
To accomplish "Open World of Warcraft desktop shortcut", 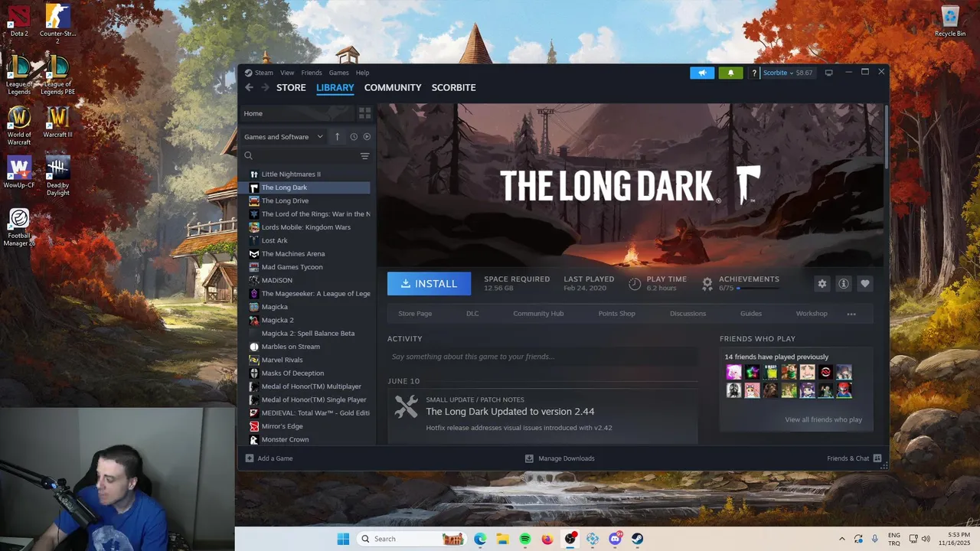I will click(x=19, y=126).
